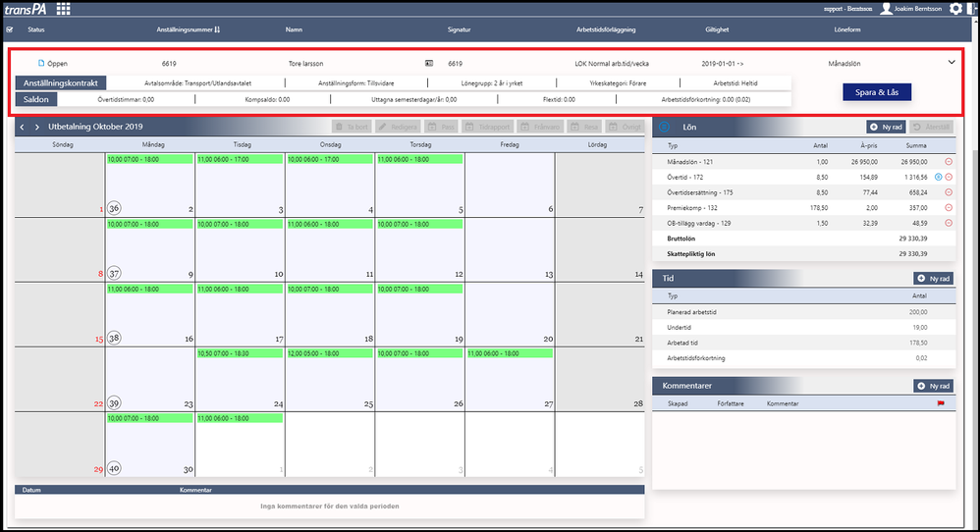Select the Monday 30 shift 07:00 - 18:00
Viewport: 980px width, 532px height.
(x=149, y=418)
